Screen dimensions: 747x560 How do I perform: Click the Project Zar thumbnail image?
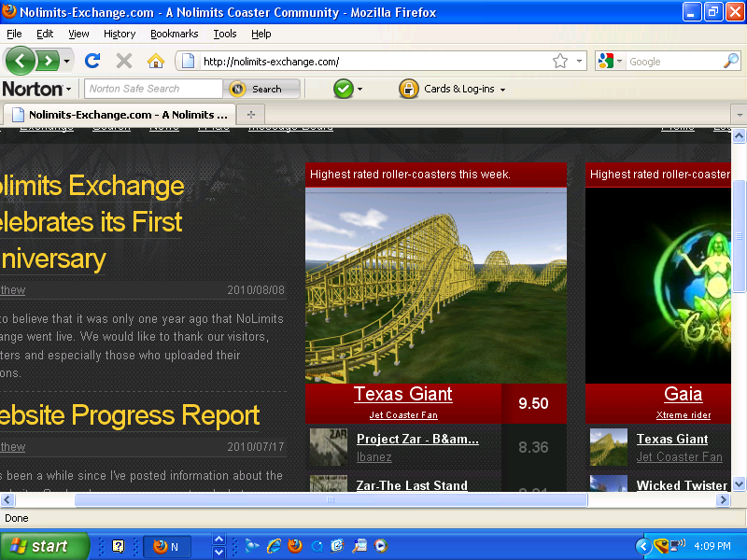pyautogui.click(x=329, y=447)
